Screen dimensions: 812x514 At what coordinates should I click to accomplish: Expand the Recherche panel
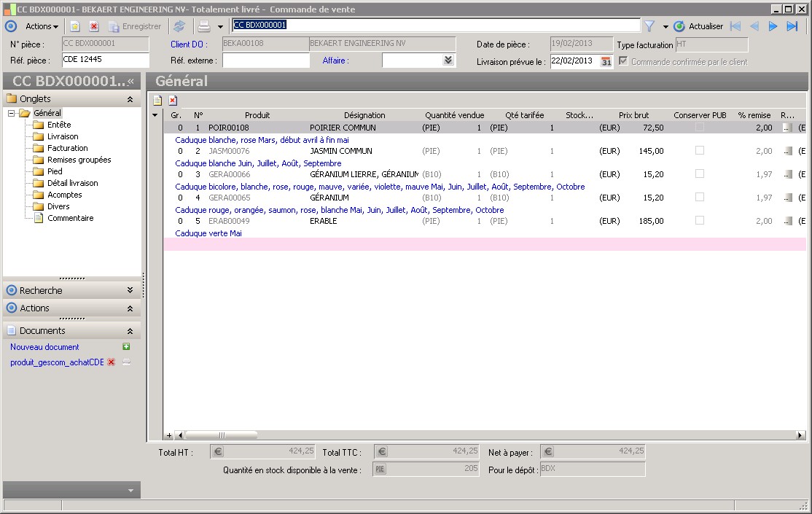click(x=130, y=290)
